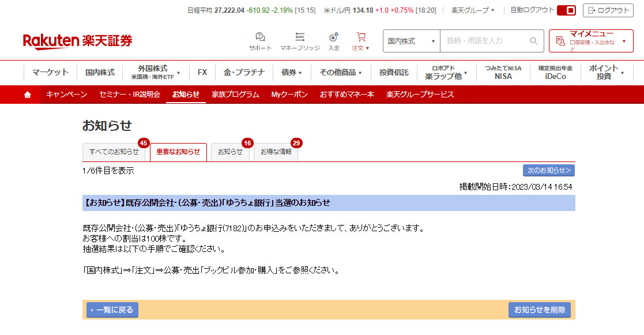
Task: Switch to the すべてのお知らせ tab
Action: 114,152
